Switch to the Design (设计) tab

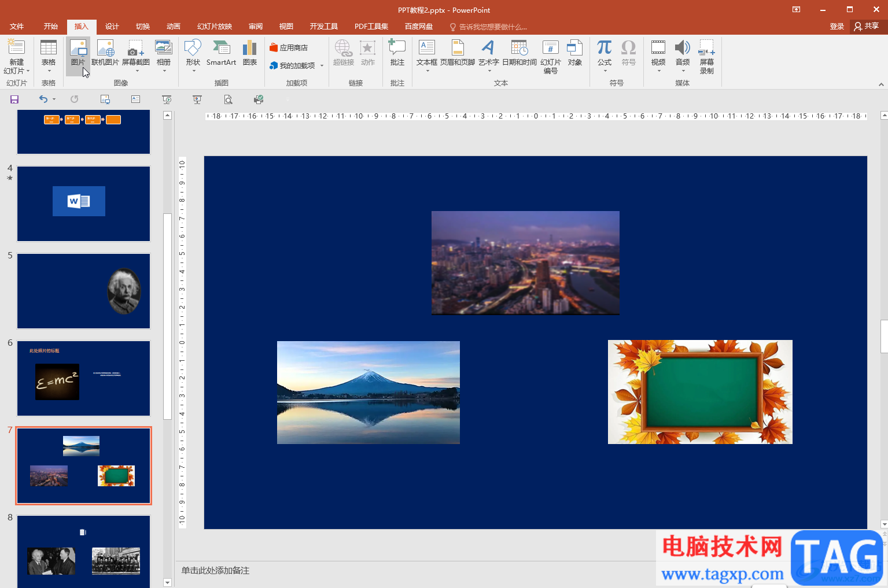click(112, 27)
